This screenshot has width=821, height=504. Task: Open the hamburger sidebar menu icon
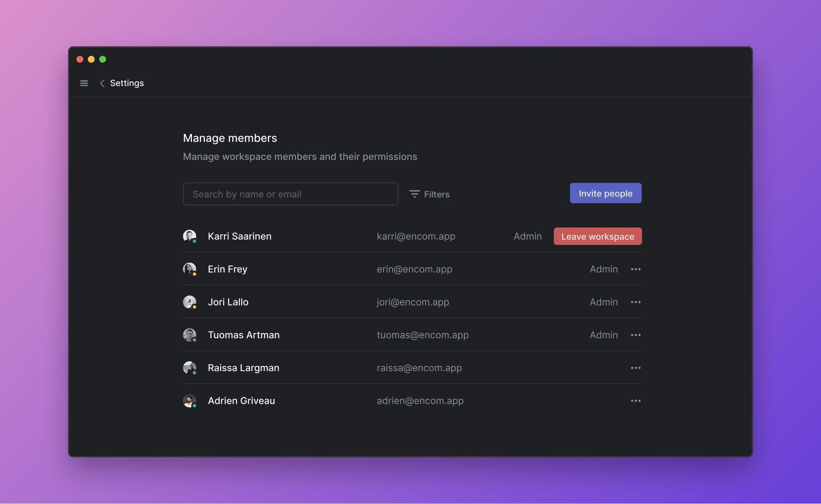tap(84, 83)
